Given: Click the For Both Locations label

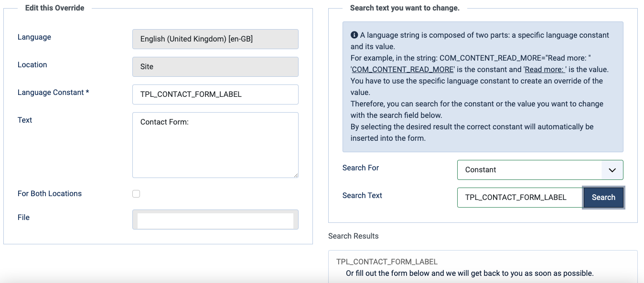Looking at the screenshot, I should pyautogui.click(x=50, y=194).
